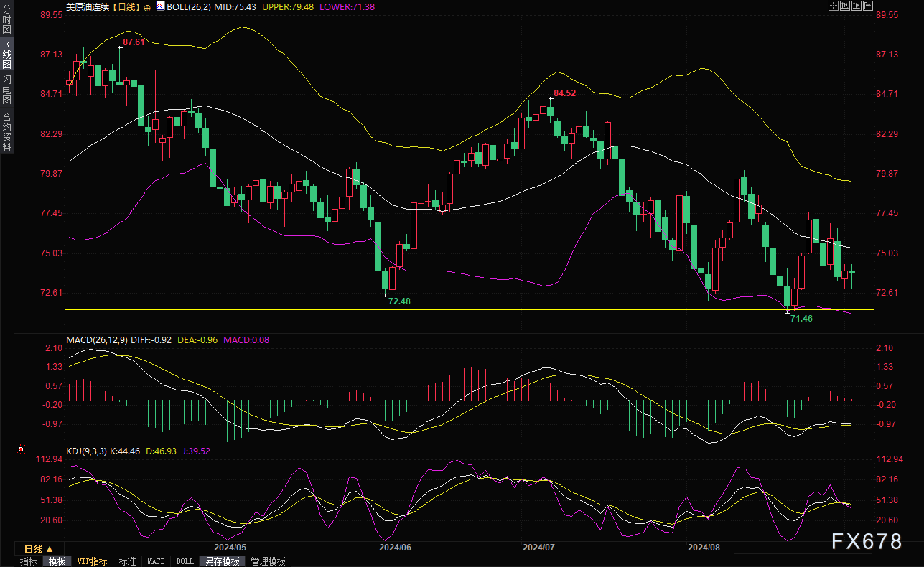Click the crosshair cursor icon at top right
Image resolution: width=924 pixels, height=567 pixels.
point(834,6)
